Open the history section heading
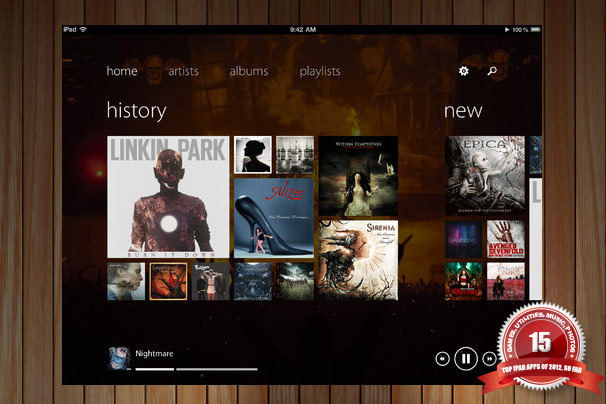Screen dimensions: 606x404 click(136, 111)
